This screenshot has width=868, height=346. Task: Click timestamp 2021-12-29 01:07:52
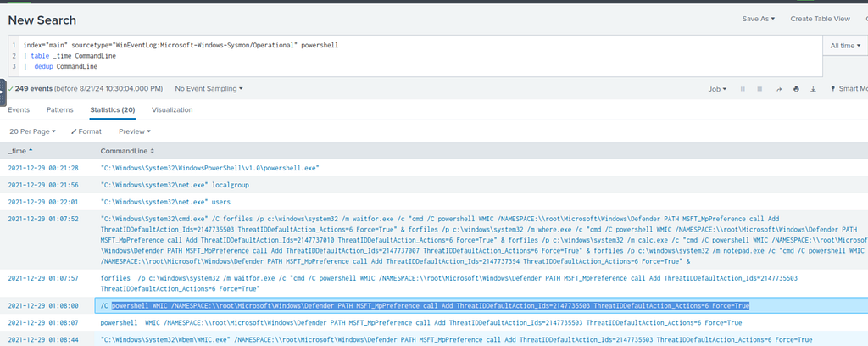pos(43,220)
